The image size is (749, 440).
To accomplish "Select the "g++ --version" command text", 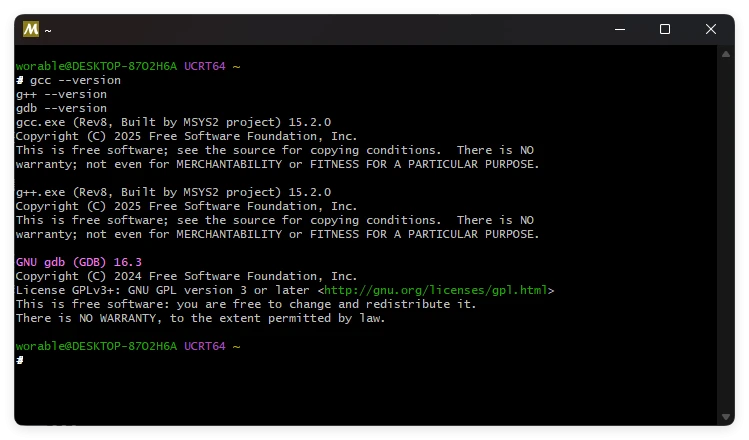I will point(61,94).
